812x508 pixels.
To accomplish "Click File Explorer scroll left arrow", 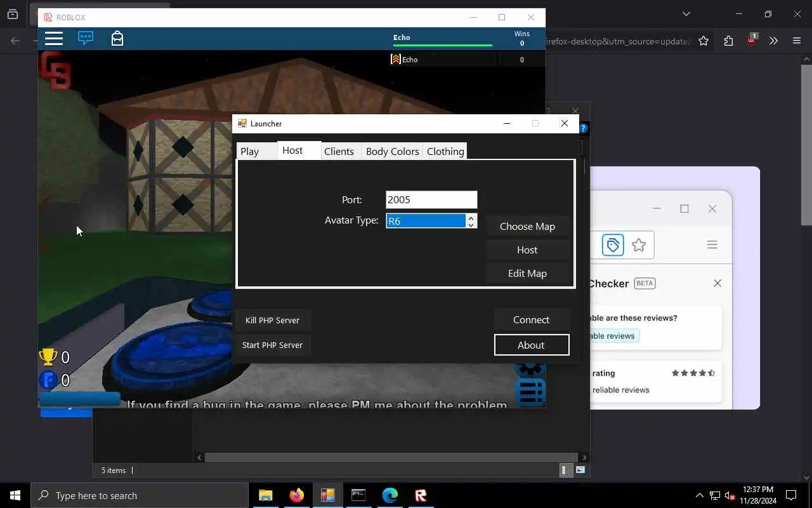I will (200, 457).
